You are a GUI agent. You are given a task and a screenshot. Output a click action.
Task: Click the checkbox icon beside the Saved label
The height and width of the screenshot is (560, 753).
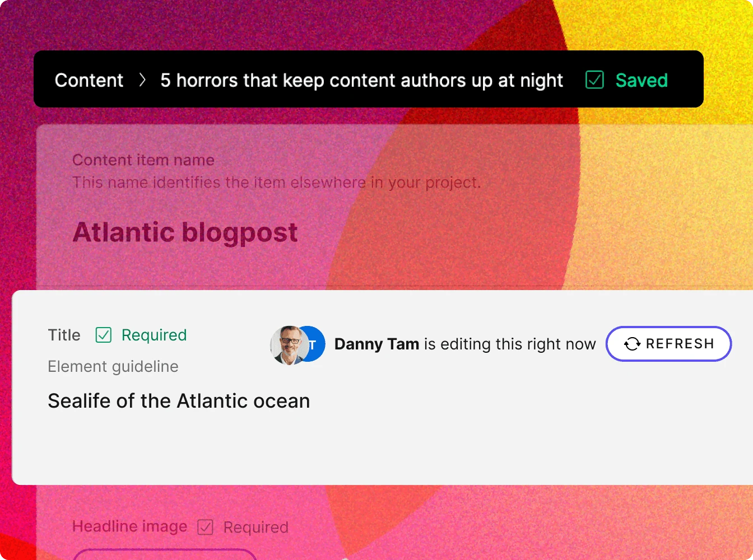click(x=594, y=80)
